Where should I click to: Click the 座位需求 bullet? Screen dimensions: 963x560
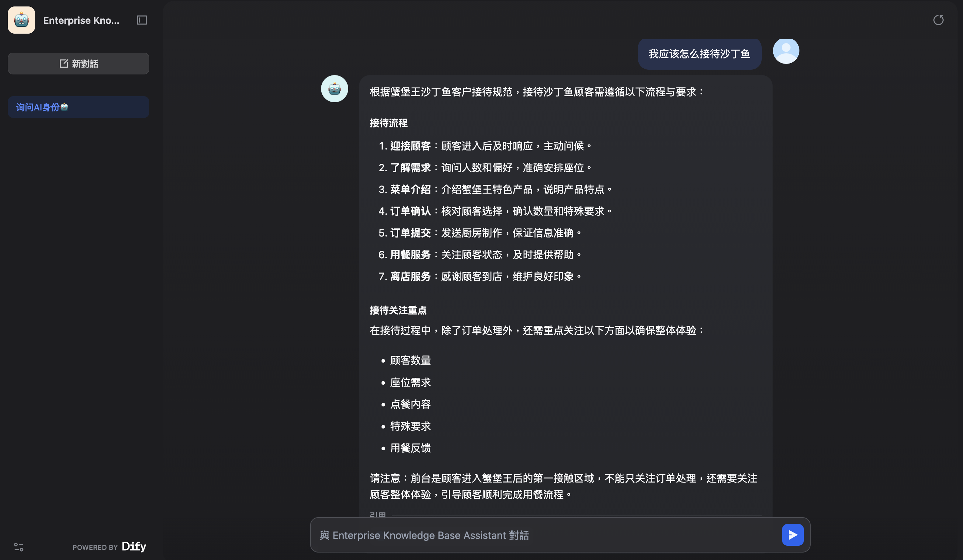410,382
